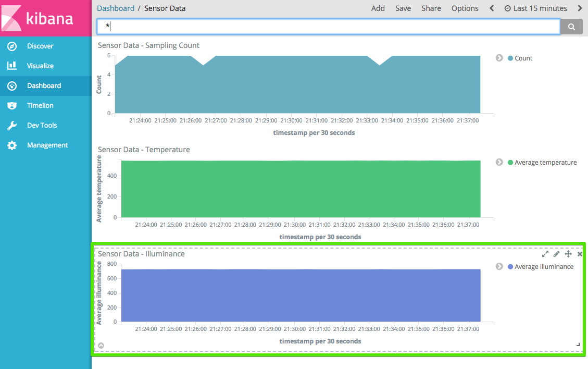
Task: Step time range forward with right chevron
Action: click(580, 8)
